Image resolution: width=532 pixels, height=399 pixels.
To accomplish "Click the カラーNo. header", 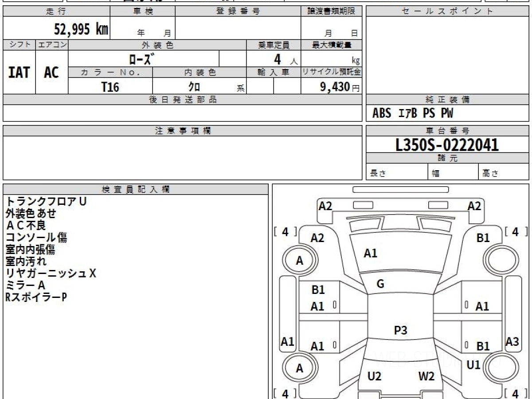I will (110, 73).
